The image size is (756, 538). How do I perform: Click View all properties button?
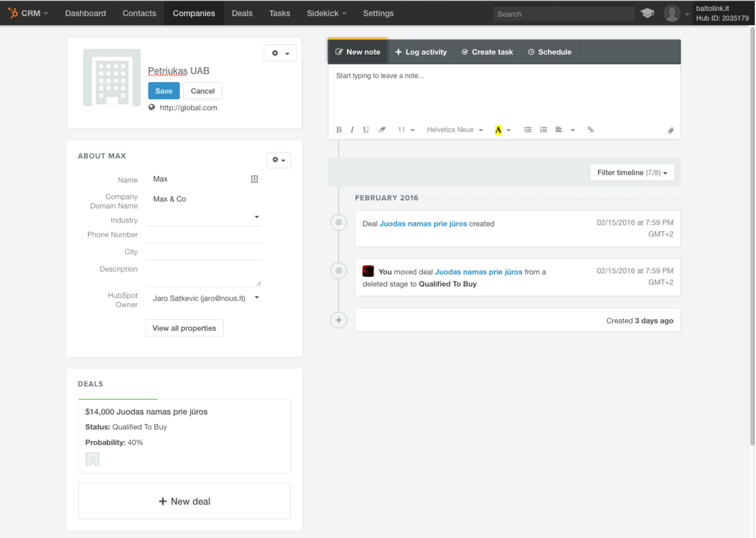[x=184, y=328]
